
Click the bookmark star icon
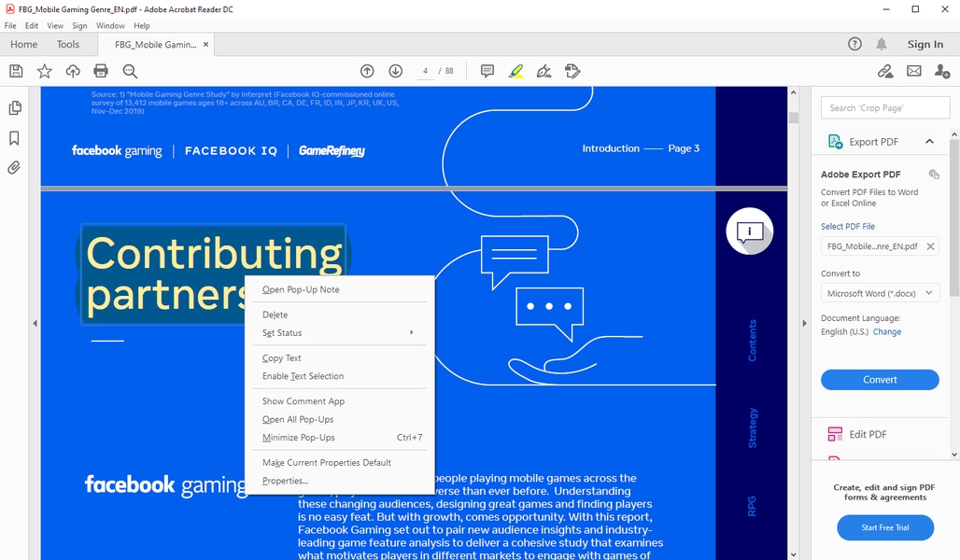click(44, 71)
